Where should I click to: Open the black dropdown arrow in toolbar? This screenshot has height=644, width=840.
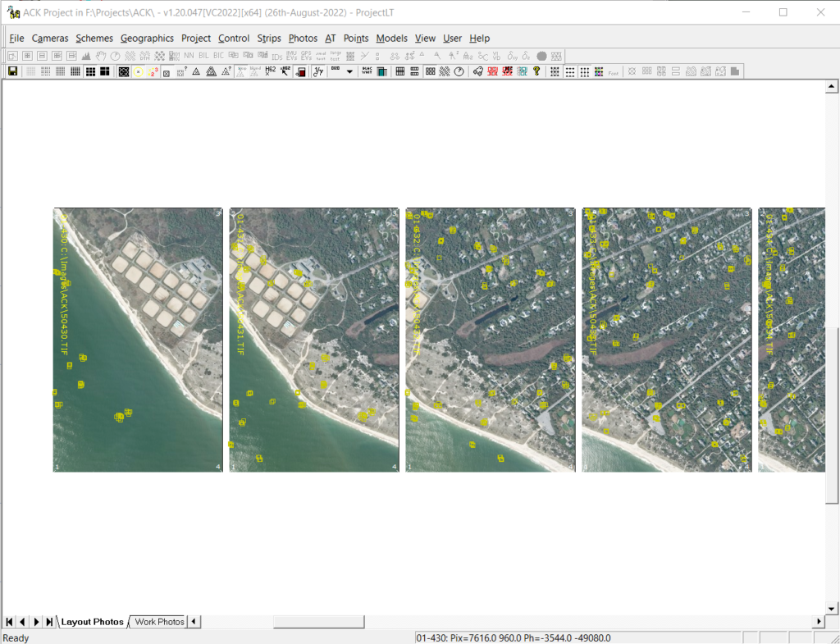349,72
